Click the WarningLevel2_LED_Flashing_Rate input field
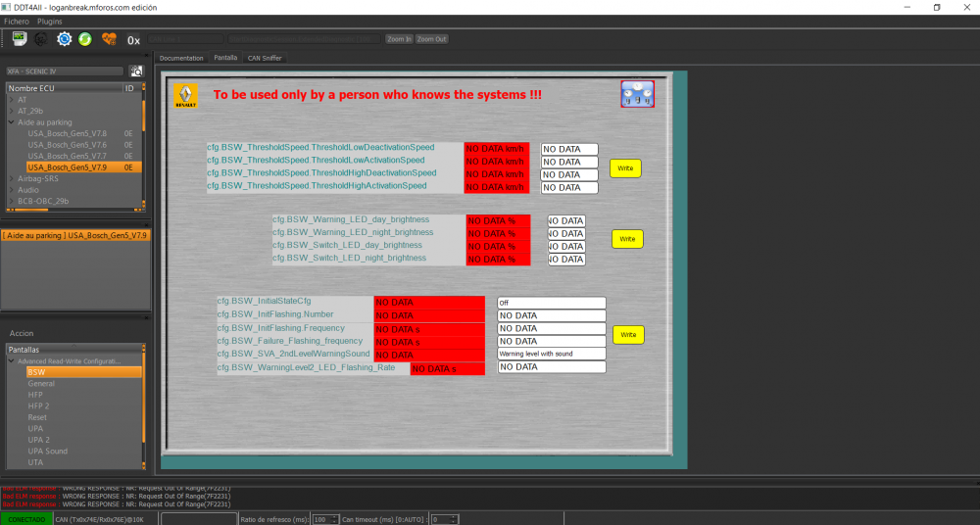The image size is (980, 525). pos(551,367)
